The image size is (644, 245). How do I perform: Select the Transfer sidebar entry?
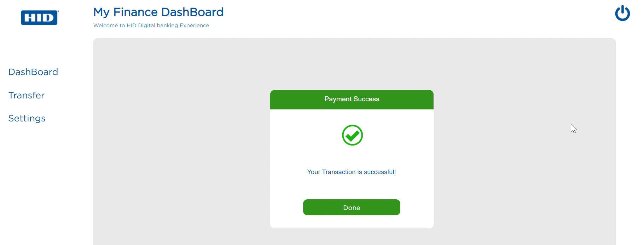(x=26, y=95)
